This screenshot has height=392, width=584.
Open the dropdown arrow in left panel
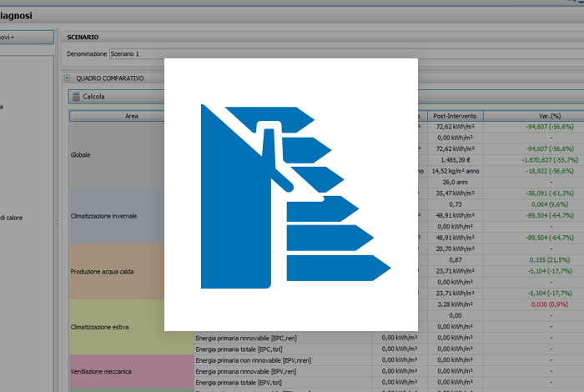[x=13, y=38]
